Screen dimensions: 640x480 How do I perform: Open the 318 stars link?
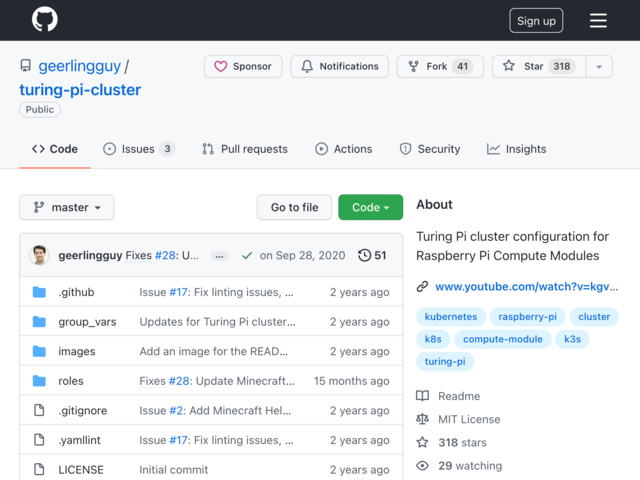click(x=451, y=442)
